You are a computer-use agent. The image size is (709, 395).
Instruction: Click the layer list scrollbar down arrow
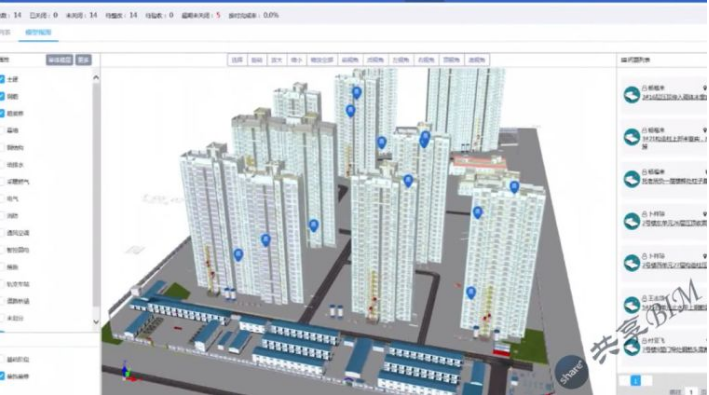coord(96,322)
